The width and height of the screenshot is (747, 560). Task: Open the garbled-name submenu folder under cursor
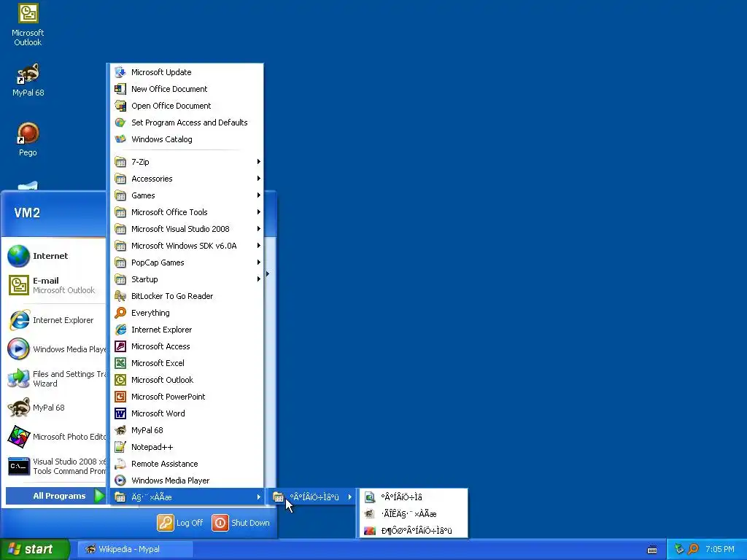[x=312, y=497]
